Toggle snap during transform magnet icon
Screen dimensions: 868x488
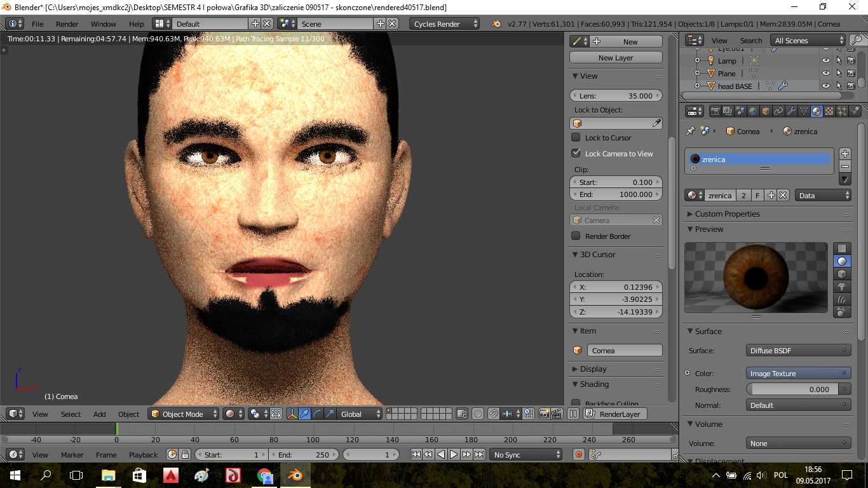pyautogui.click(x=493, y=414)
